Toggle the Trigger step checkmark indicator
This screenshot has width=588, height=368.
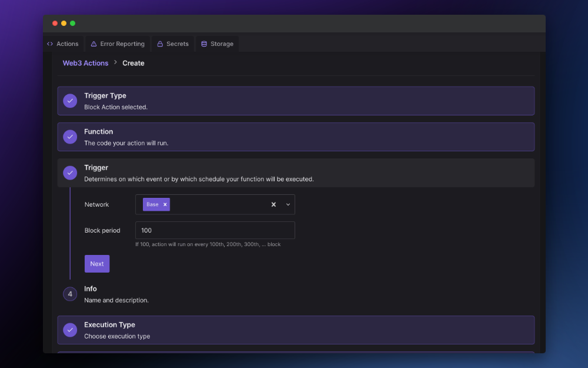(x=70, y=173)
